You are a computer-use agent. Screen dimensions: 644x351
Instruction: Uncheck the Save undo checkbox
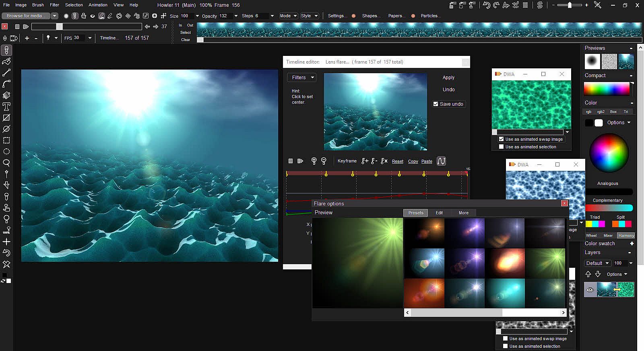tap(436, 104)
